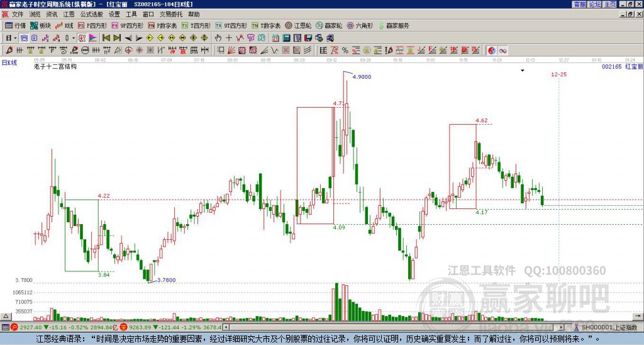Open the 9P四方形 tool
Screen dimensions: 644x345
click(x=128, y=25)
